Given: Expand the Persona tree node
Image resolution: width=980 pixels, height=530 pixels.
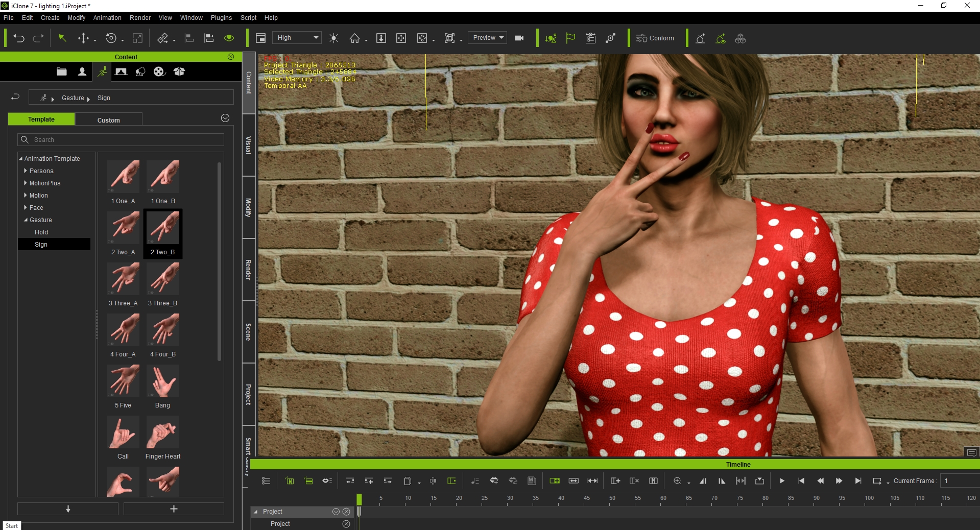Looking at the screenshot, I should [26, 171].
